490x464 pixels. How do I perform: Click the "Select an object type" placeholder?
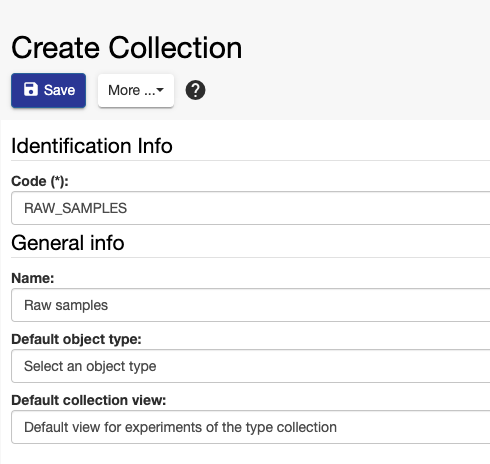click(90, 366)
